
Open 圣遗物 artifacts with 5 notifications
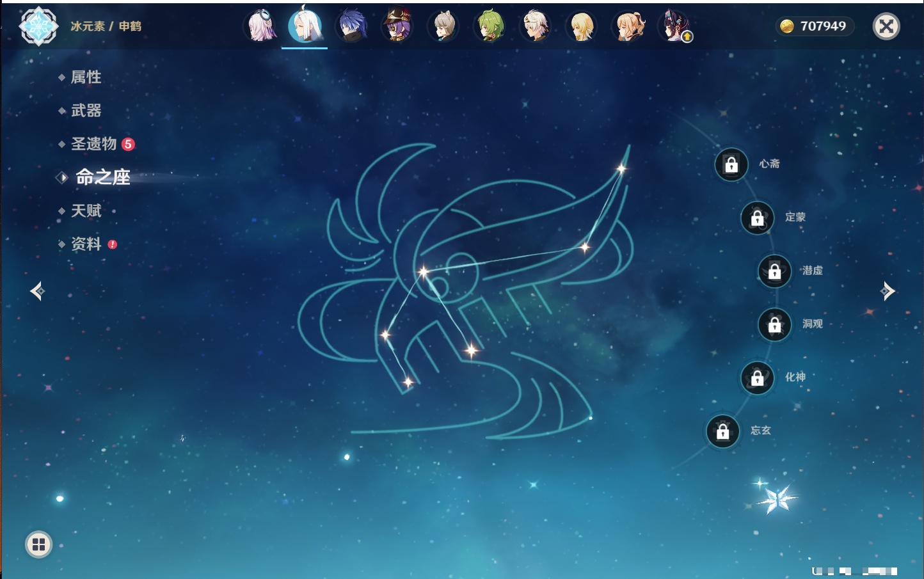94,144
